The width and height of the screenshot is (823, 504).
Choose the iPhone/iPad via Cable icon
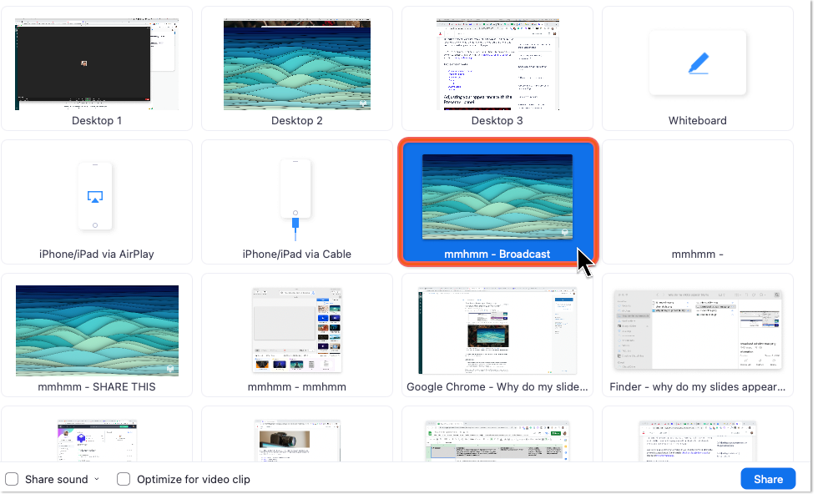[x=295, y=199]
